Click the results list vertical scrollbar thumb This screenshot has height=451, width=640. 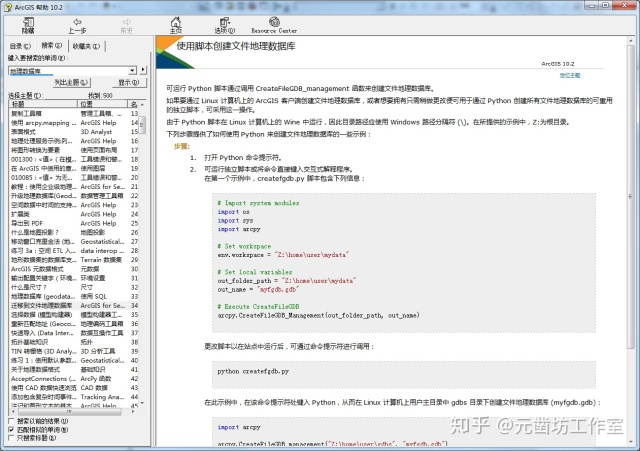click(142, 125)
